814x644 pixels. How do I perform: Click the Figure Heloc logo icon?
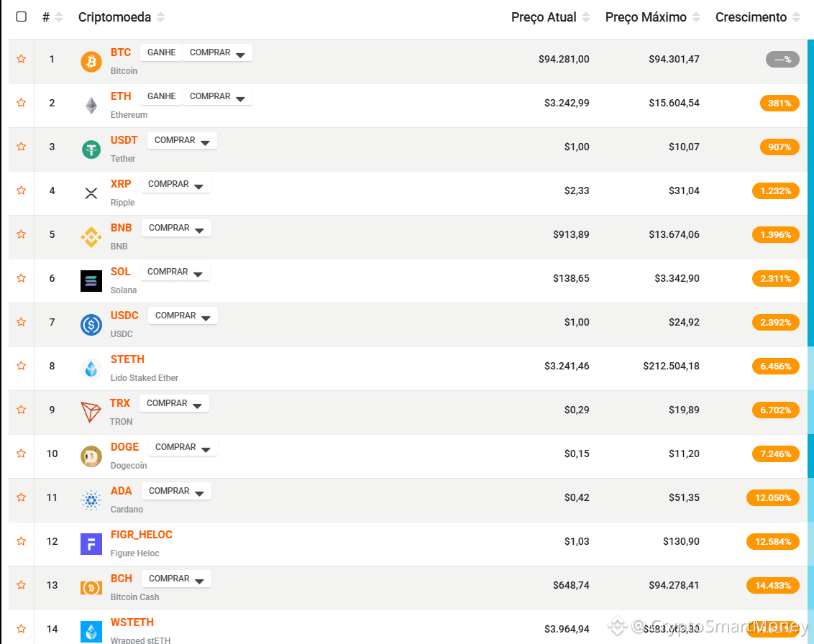coord(91,544)
